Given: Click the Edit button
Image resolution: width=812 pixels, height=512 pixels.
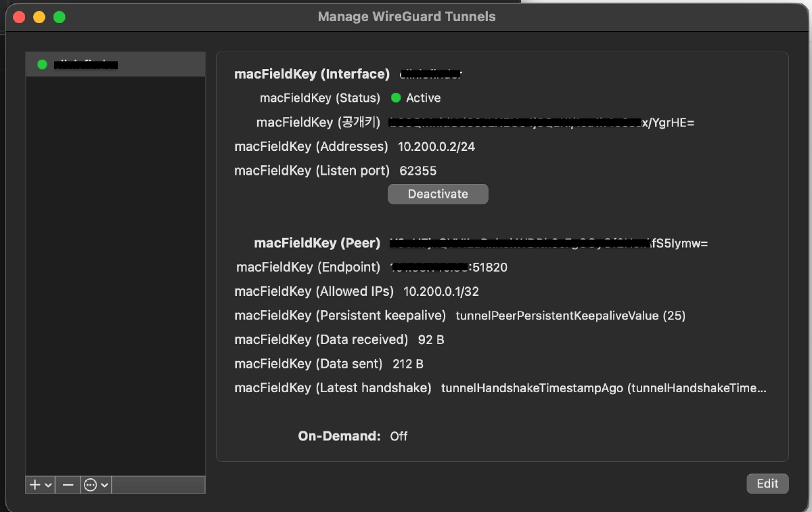Looking at the screenshot, I should 767,483.
